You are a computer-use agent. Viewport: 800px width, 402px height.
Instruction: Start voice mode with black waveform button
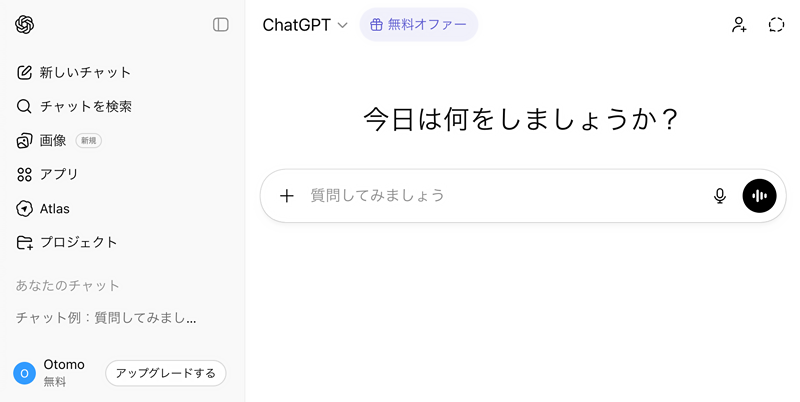click(759, 196)
